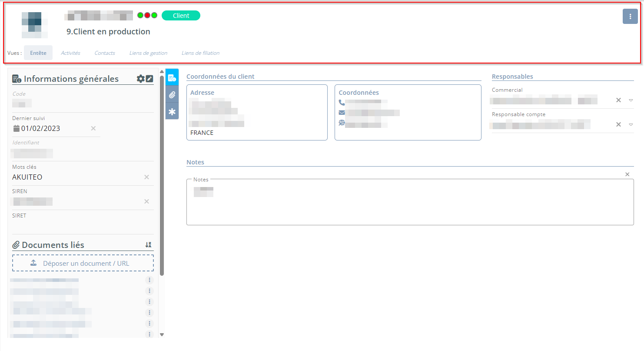
Task: Expand the Commercial dropdown
Action: (x=631, y=100)
